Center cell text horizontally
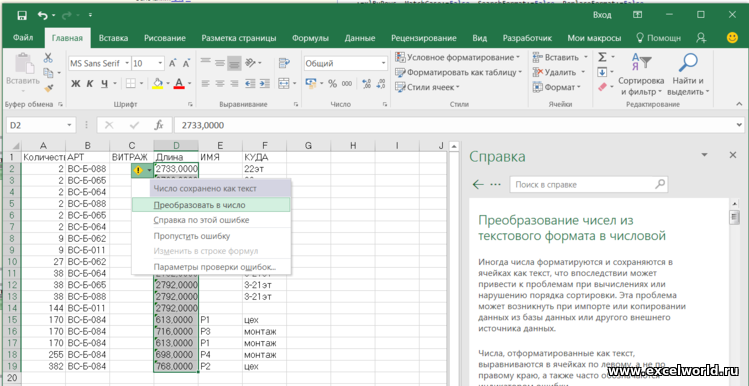Image resolution: width=749 pixels, height=386 pixels. (x=220, y=84)
